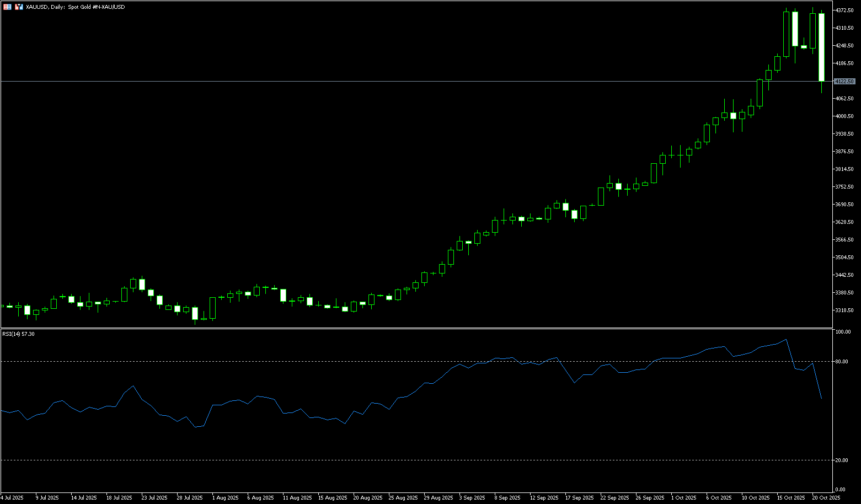861x504 pixels.
Task: Click the 17 Sep 2025 date label
Action: (579, 498)
